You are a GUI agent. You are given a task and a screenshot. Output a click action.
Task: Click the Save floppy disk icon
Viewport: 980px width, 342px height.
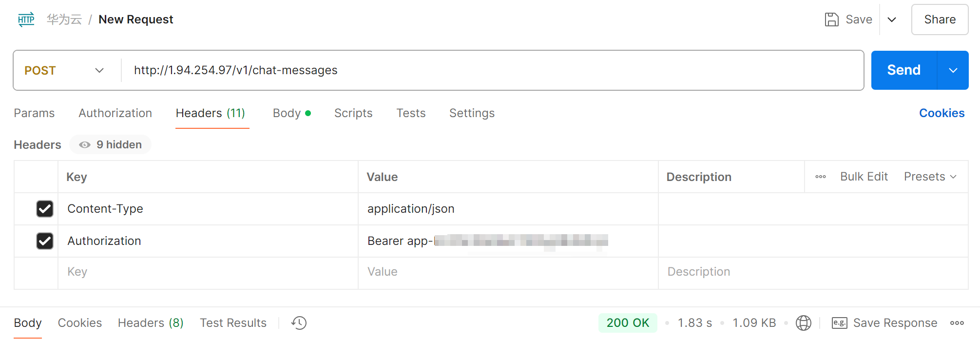(x=831, y=20)
